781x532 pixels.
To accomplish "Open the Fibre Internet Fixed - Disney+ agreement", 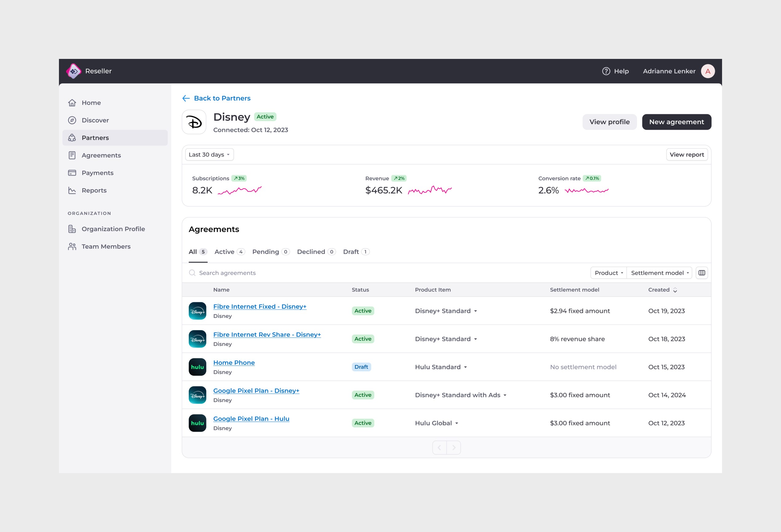I will pos(259,306).
